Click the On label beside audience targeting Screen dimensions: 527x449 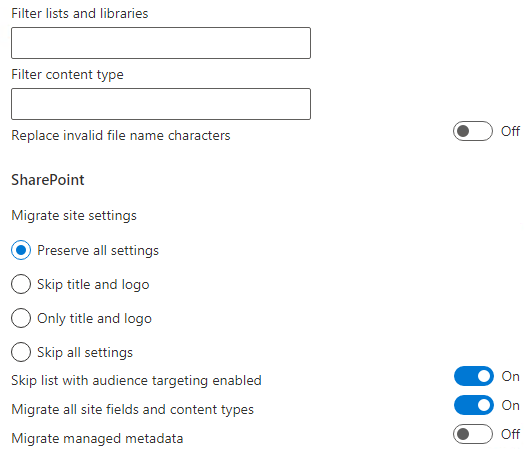click(510, 376)
